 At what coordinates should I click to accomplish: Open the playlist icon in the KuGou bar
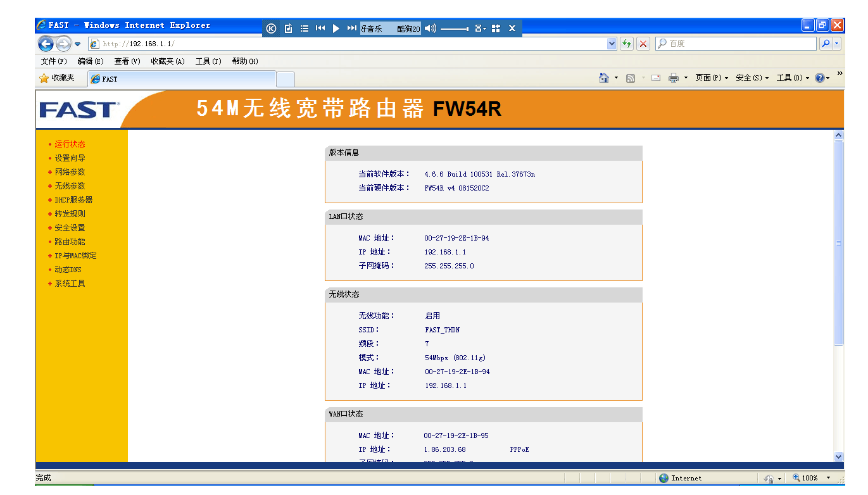pyautogui.click(x=305, y=28)
